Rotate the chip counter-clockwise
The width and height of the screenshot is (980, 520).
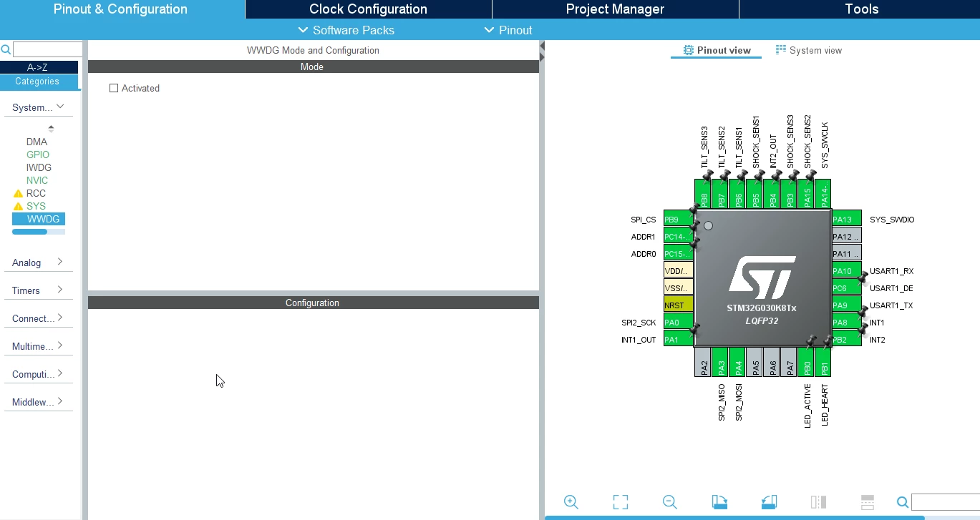[x=769, y=502]
